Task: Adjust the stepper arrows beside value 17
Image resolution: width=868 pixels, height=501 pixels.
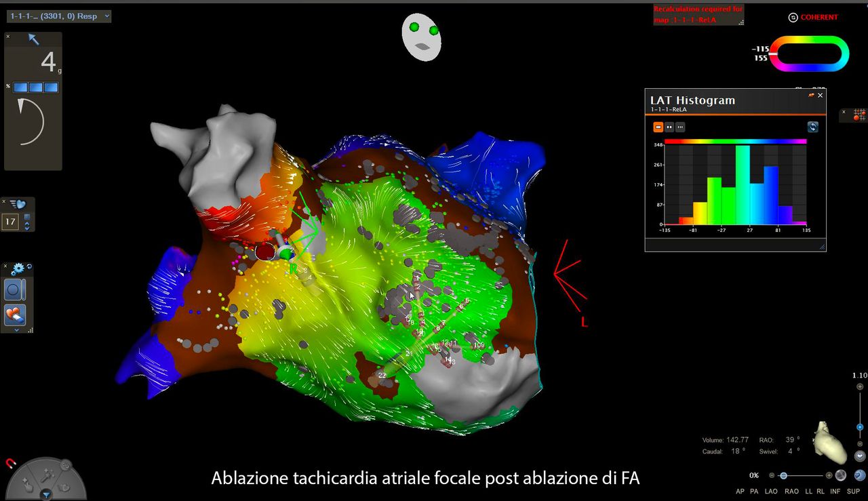Action: click(x=27, y=222)
